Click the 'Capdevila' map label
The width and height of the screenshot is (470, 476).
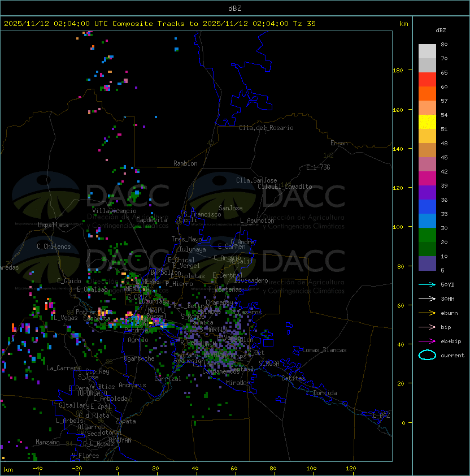coord(151,220)
